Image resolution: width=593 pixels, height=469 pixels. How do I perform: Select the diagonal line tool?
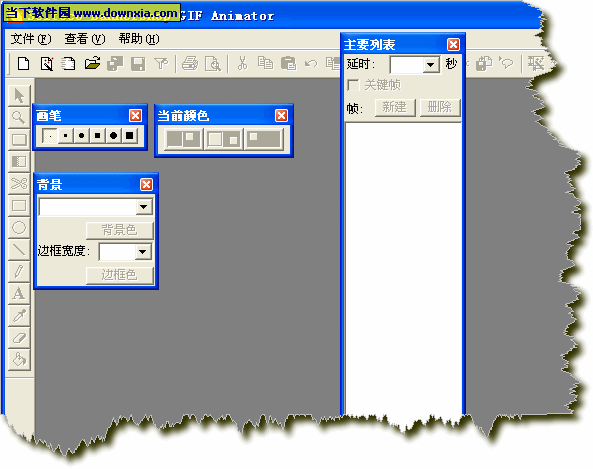coord(19,250)
